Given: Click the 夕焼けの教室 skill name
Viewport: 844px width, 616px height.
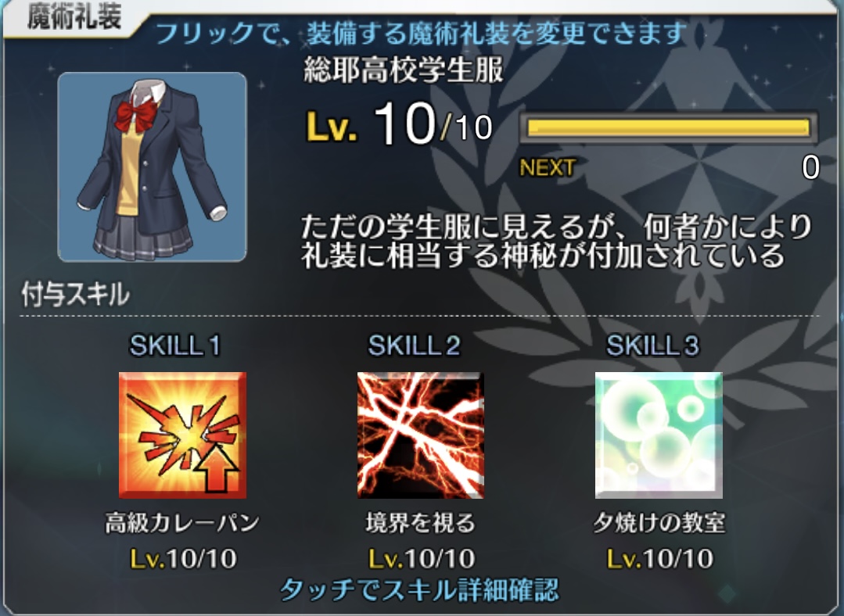Looking at the screenshot, I should pyautogui.click(x=659, y=523).
